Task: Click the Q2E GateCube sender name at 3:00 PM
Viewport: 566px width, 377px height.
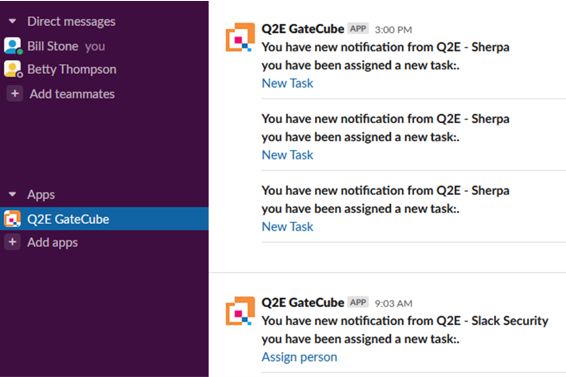Action: pos(302,29)
